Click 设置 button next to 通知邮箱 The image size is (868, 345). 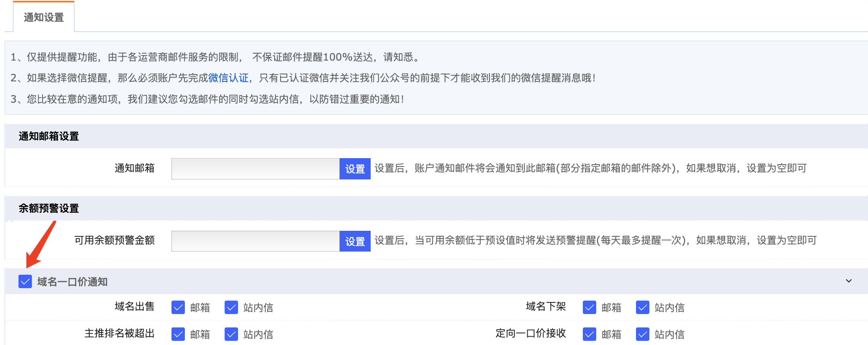point(355,169)
